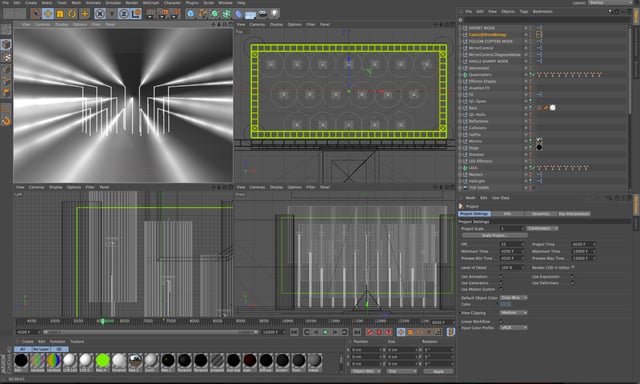640x384 pixels.
Task: Toggle the Use Deformers checkbox
Action: tap(573, 283)
